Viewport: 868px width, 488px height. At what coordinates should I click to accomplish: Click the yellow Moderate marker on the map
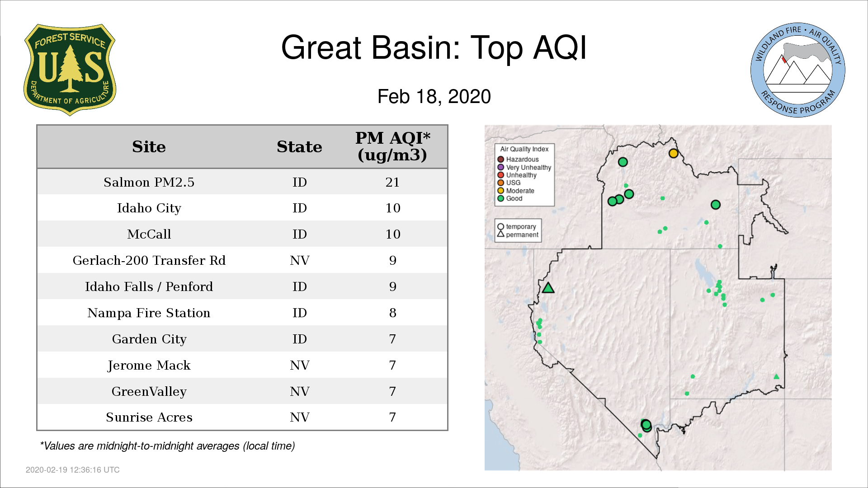click(x=673, y=153)
